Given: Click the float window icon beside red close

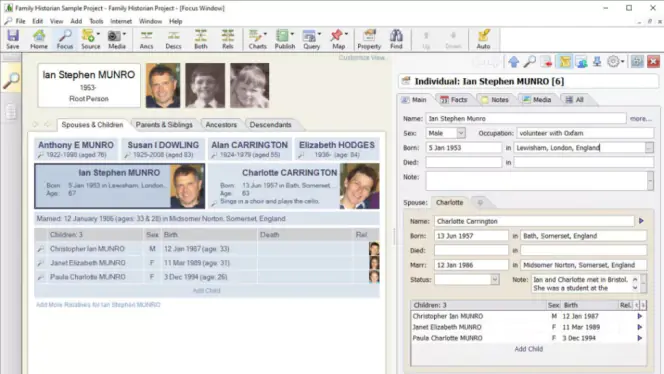Looking at the screenshot, I should coord(637,62).
